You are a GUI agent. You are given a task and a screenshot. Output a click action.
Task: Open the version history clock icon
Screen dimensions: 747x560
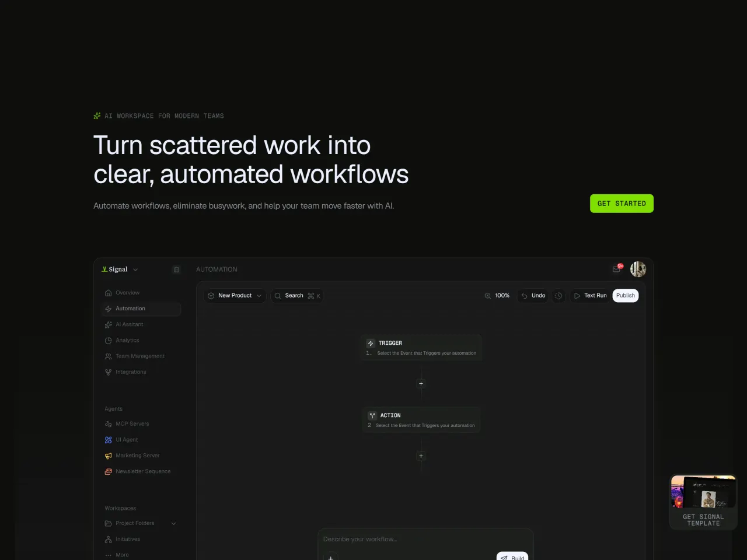[558, 296]
